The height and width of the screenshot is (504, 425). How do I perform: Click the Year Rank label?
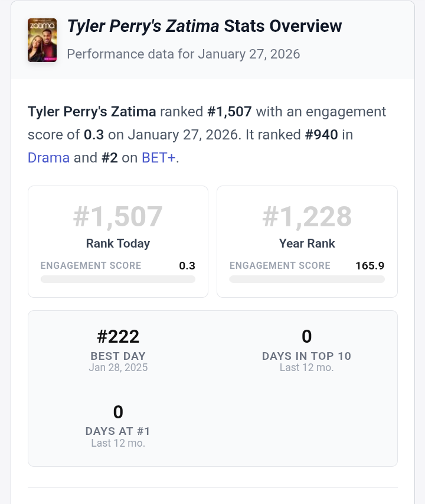[307, 243]
